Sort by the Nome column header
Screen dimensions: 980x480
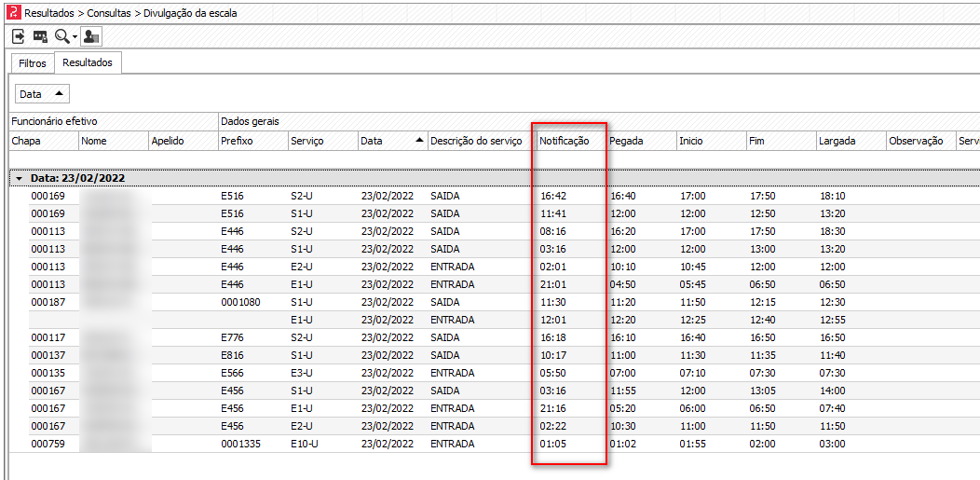[x=114, y=142]
